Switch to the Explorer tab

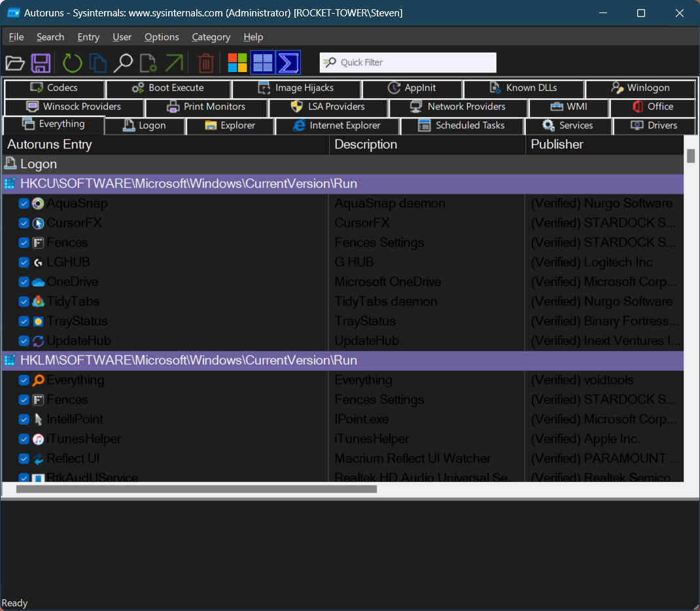click(x=230, y=126)
